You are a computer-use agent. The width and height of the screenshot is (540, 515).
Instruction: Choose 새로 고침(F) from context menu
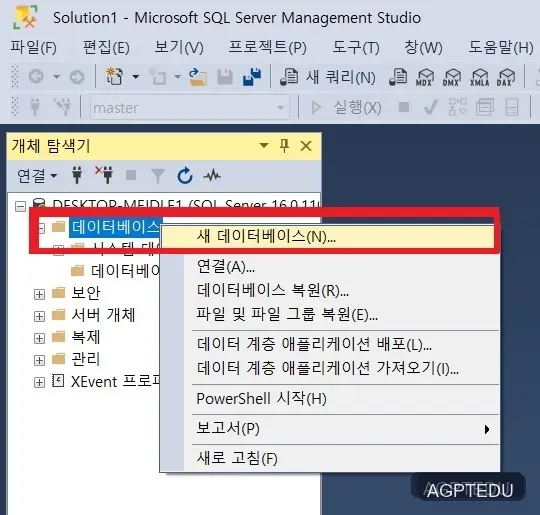click(x=330, y=458)
